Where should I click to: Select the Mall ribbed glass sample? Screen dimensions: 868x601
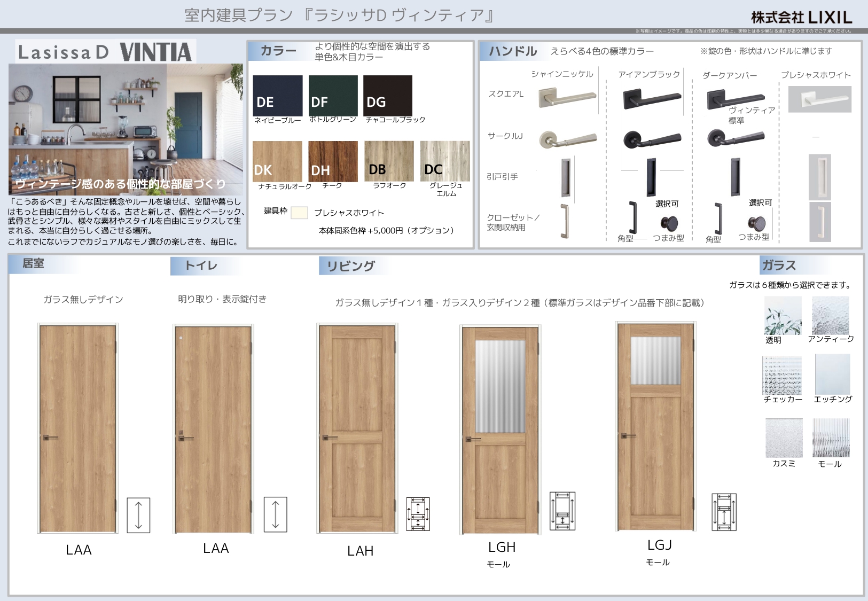(831, 438)
